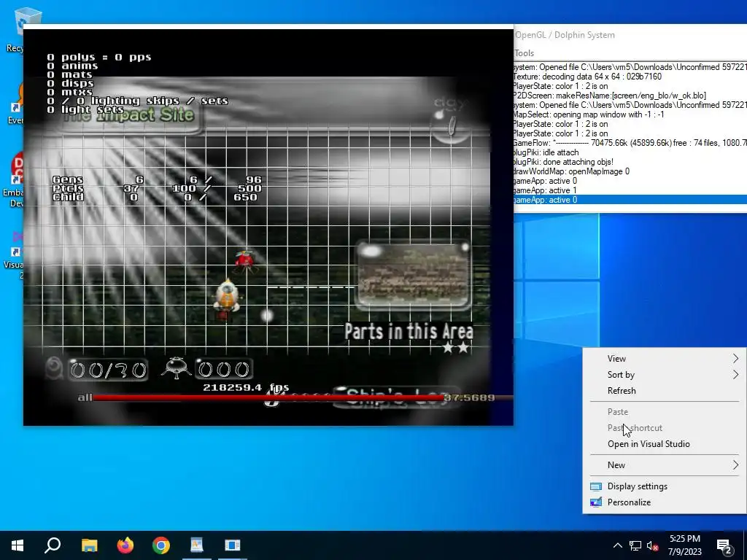Click the muted volume tray icon
The width and height of the screenshot is (747, 560).
[x=652, y=545]
